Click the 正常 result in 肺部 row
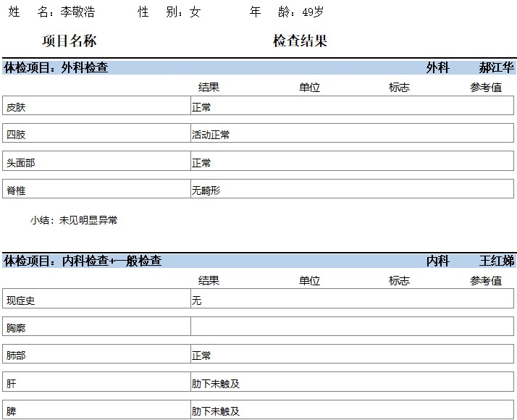 pyautogui.click(x=201, y=356)
